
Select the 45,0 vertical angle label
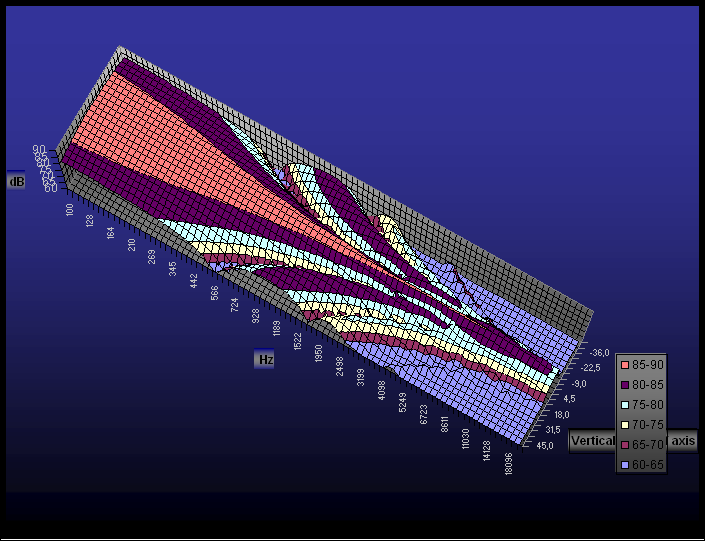[544, 446]
